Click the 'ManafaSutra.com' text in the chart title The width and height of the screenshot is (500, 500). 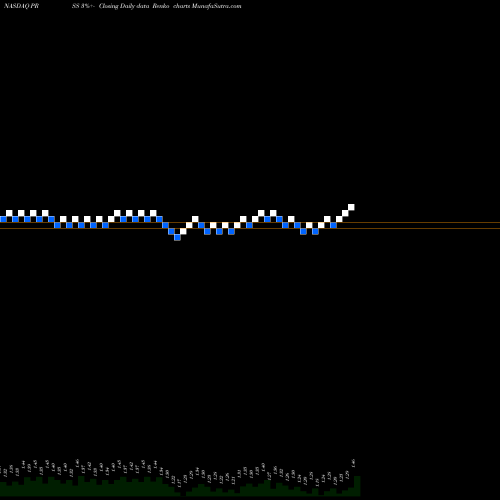(216, 6)
